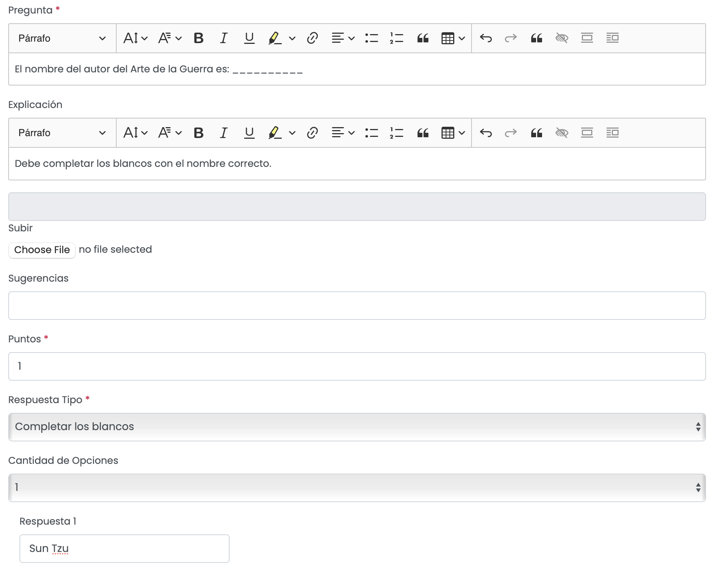Toggle underline in Pregunta editor toolbar
The image size is (715, 588).
(x=249, y=38)
